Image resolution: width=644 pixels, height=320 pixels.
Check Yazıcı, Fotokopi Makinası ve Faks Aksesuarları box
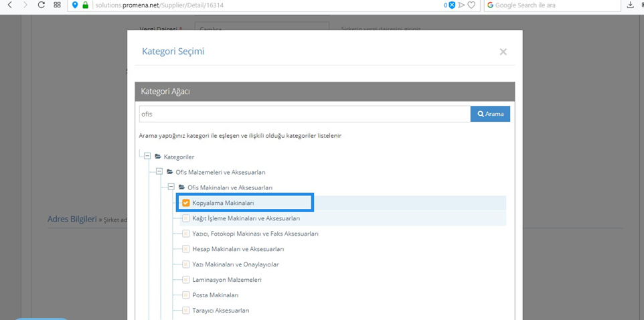[x=186, y=234]
